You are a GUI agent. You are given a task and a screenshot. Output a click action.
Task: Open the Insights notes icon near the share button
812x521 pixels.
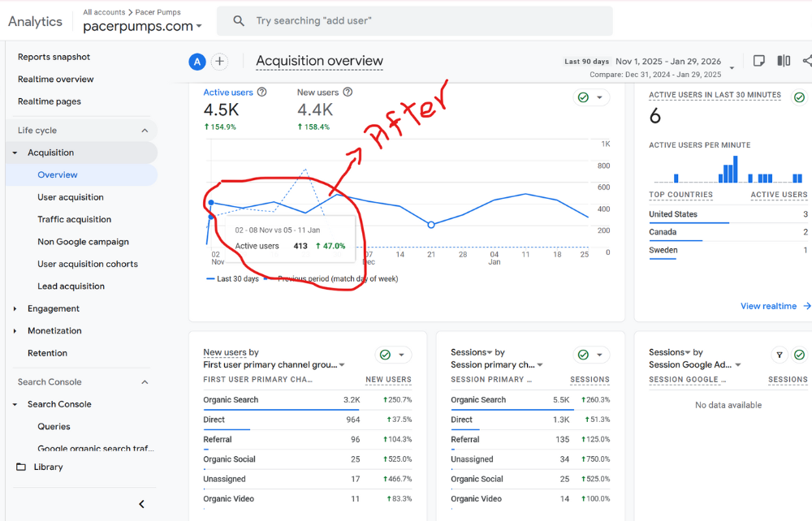point(760,60)
